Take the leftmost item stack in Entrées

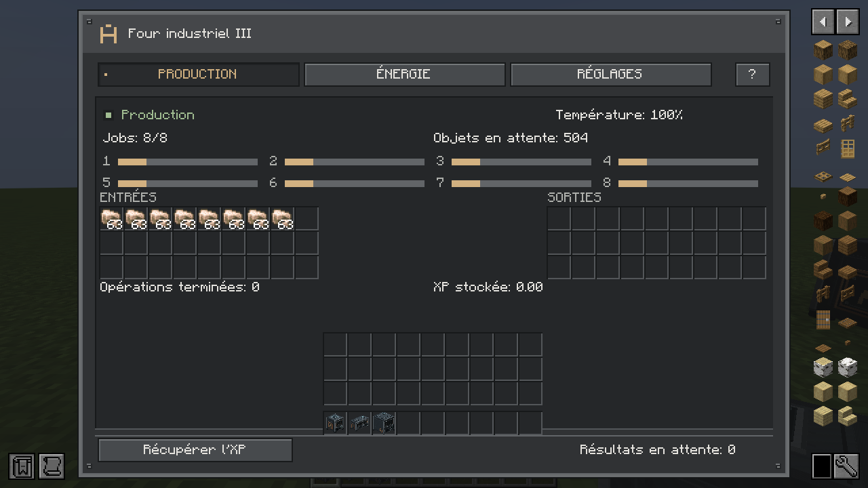[111, 219]
